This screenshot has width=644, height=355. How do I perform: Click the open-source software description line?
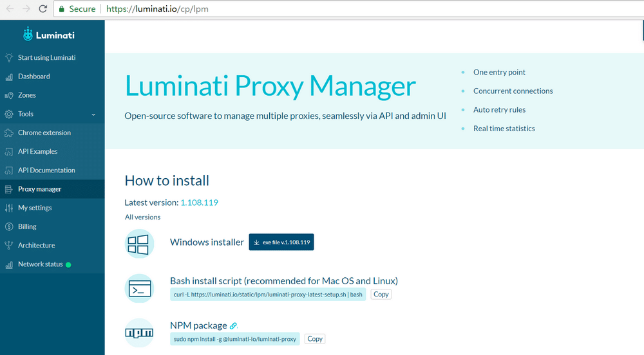tap(285, 116)
